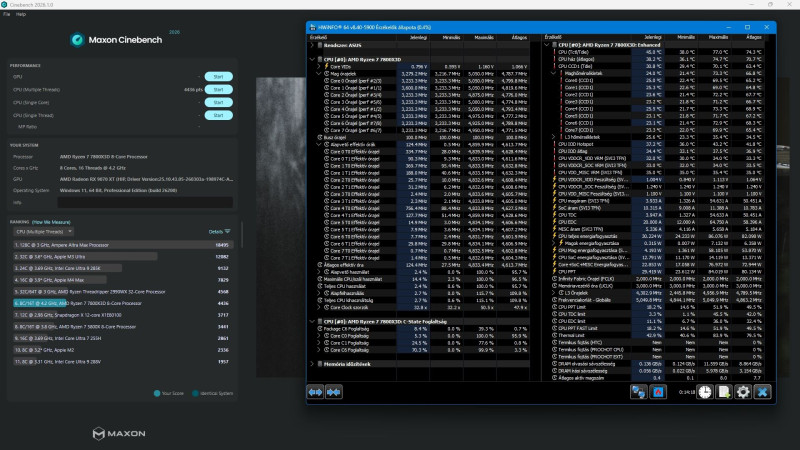The width and height of the screenshot is (800, 450).
Task: Click the clock icon beside 'Busz órajel'
Action: [320, 137]
